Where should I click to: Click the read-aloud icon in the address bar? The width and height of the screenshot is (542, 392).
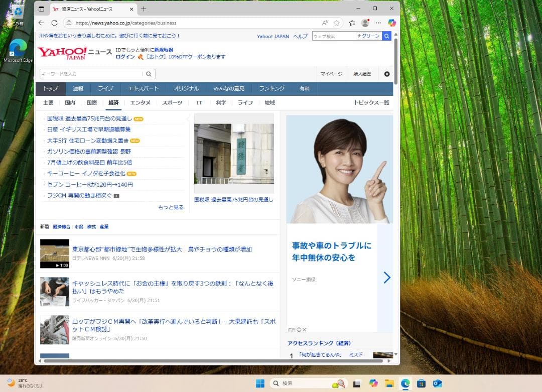point(325,23)
